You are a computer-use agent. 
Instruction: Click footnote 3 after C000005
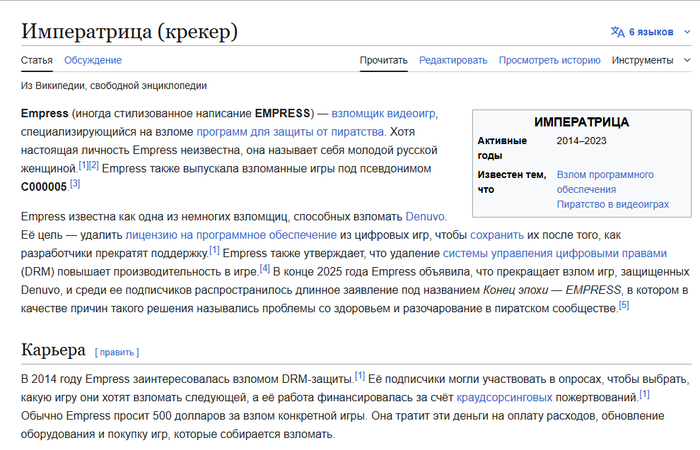(74, 184)
